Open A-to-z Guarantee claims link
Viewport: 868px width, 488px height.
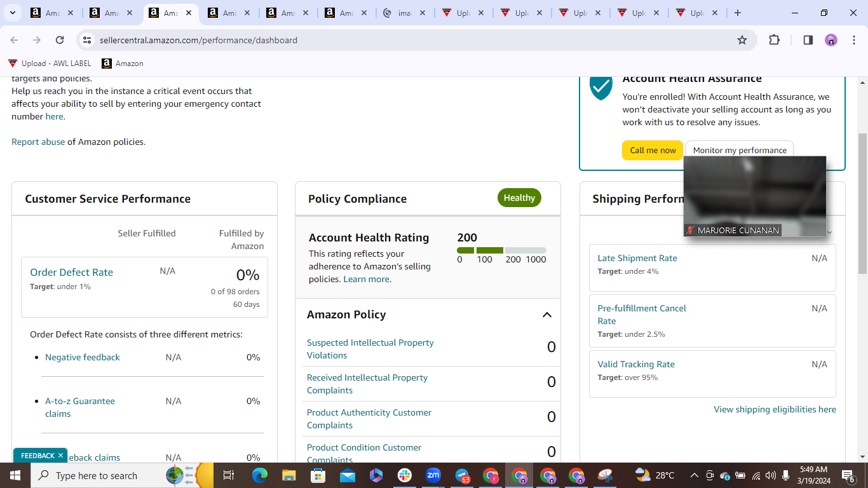tap(80, 407)
